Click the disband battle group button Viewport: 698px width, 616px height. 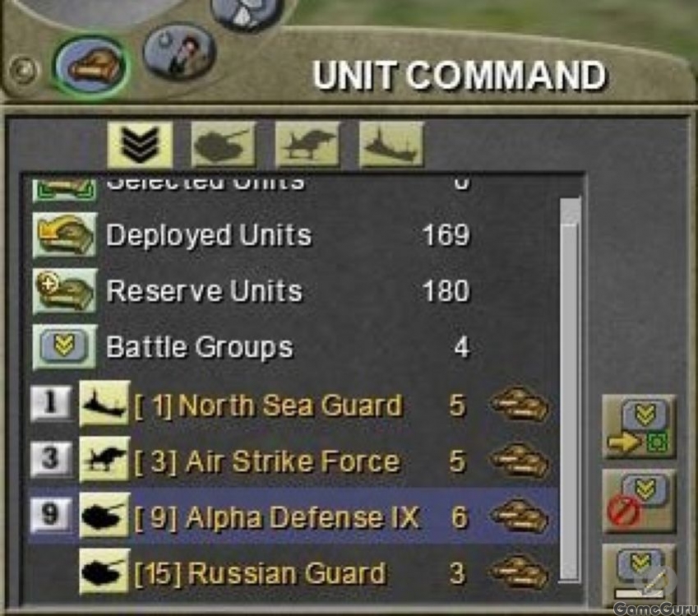pos(639,501)
